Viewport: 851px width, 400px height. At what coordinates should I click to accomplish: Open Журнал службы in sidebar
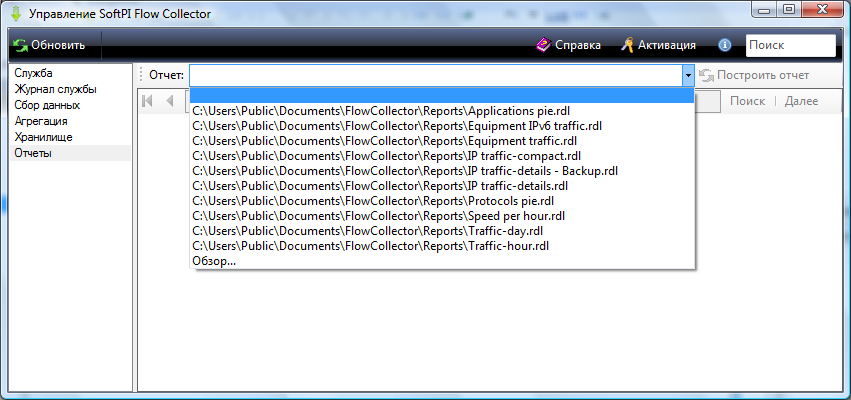[x=71, y=89]
